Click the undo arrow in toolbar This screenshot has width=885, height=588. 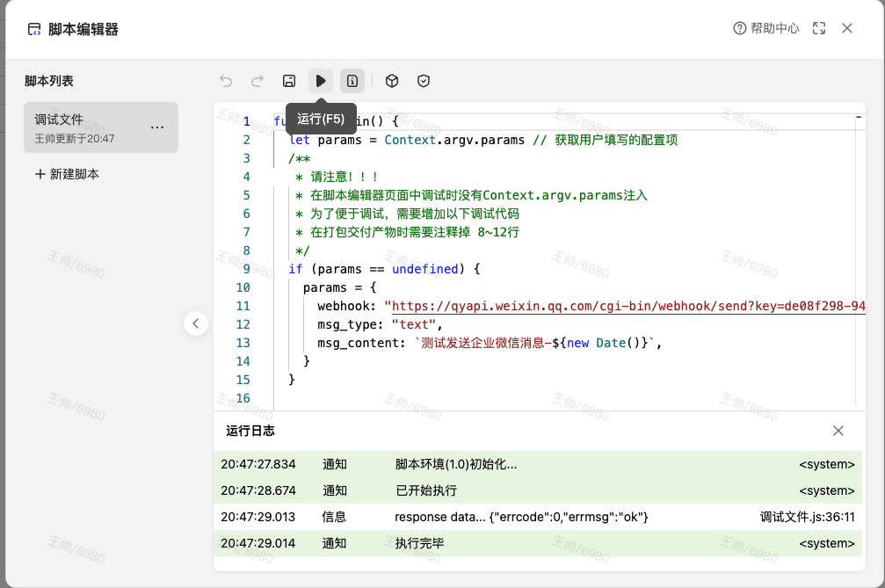point(226,81)
